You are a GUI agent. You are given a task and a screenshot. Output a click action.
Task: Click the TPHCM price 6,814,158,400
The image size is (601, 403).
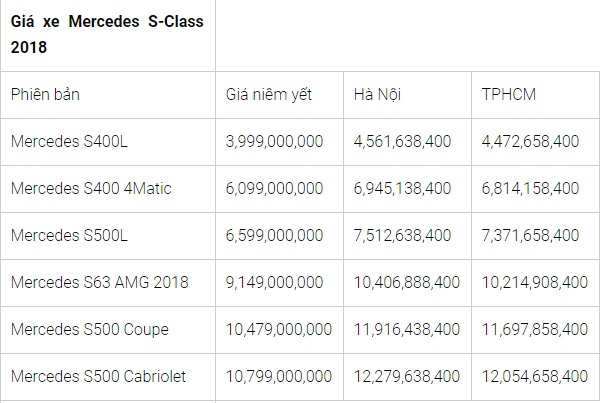click(x=530, y=188)
